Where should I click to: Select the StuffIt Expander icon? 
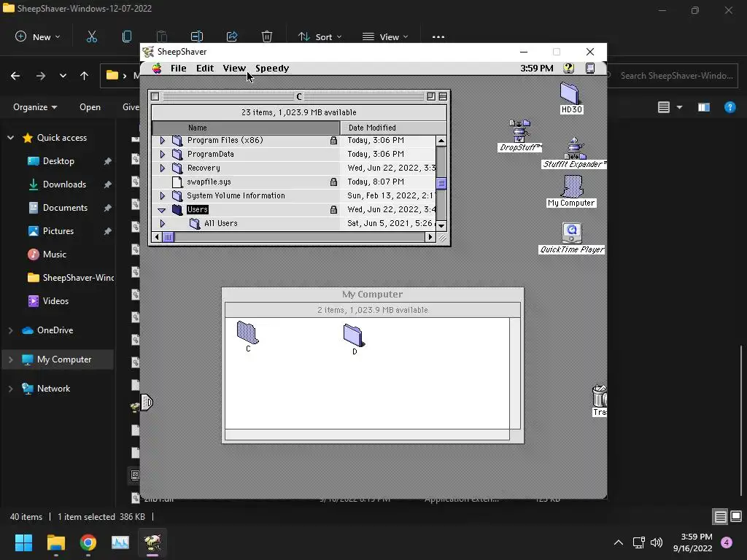point(574,153)
